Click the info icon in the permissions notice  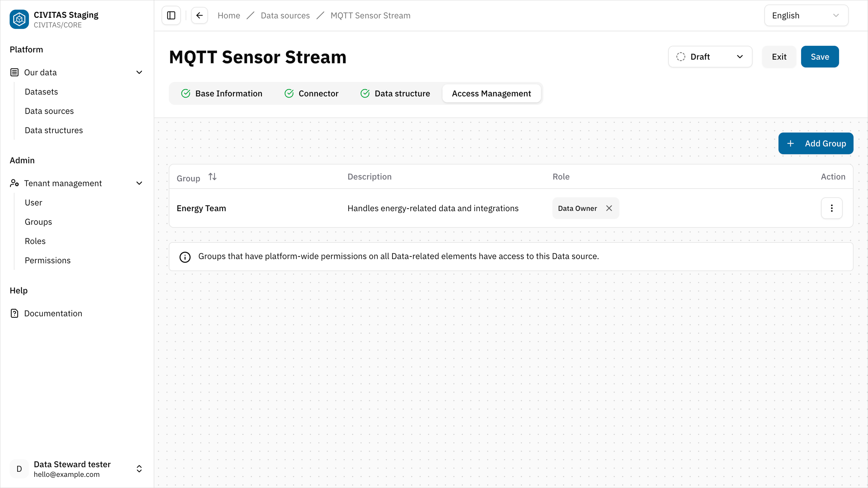(185, 257)
